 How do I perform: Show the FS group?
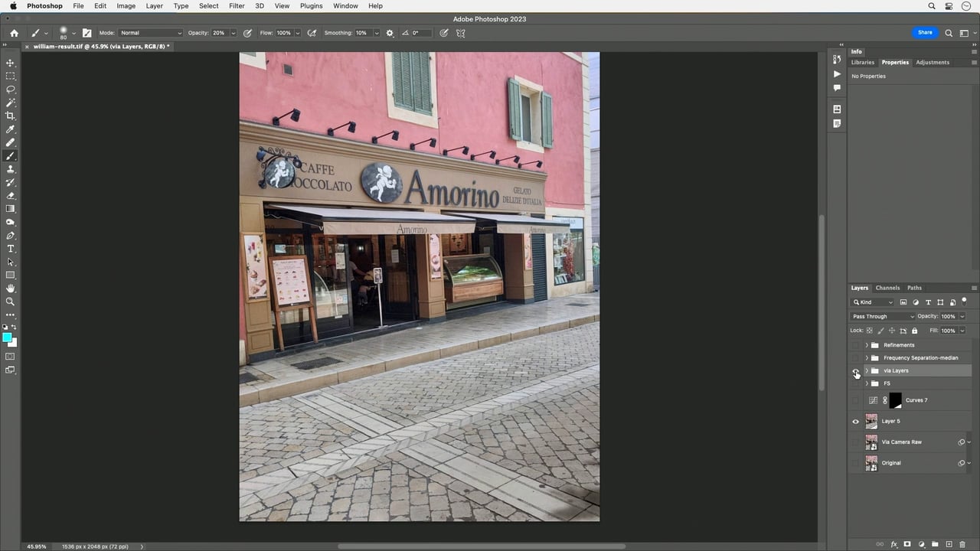coord(856,383)
